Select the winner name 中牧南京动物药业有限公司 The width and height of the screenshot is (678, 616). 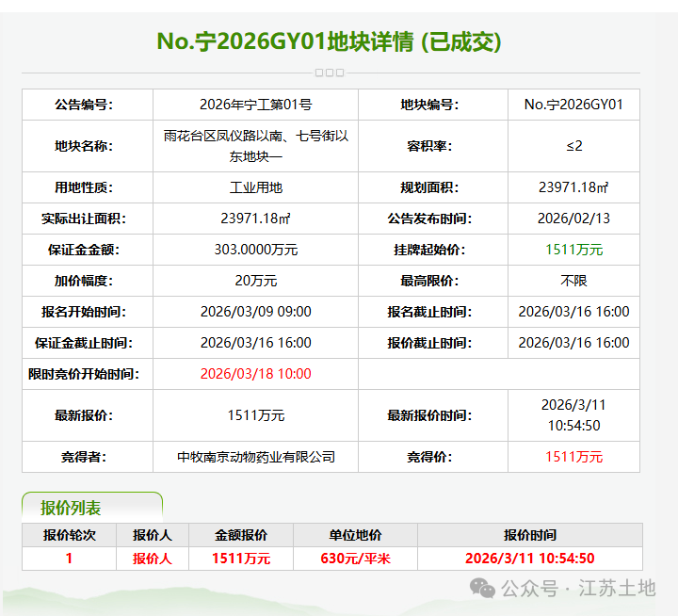tap(256, 457)
